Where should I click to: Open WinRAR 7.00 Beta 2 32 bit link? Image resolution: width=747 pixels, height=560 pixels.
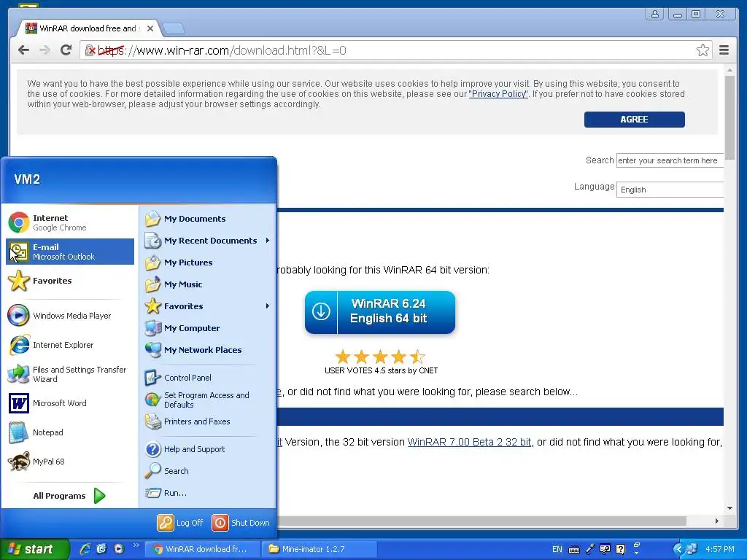click(469, 442)
